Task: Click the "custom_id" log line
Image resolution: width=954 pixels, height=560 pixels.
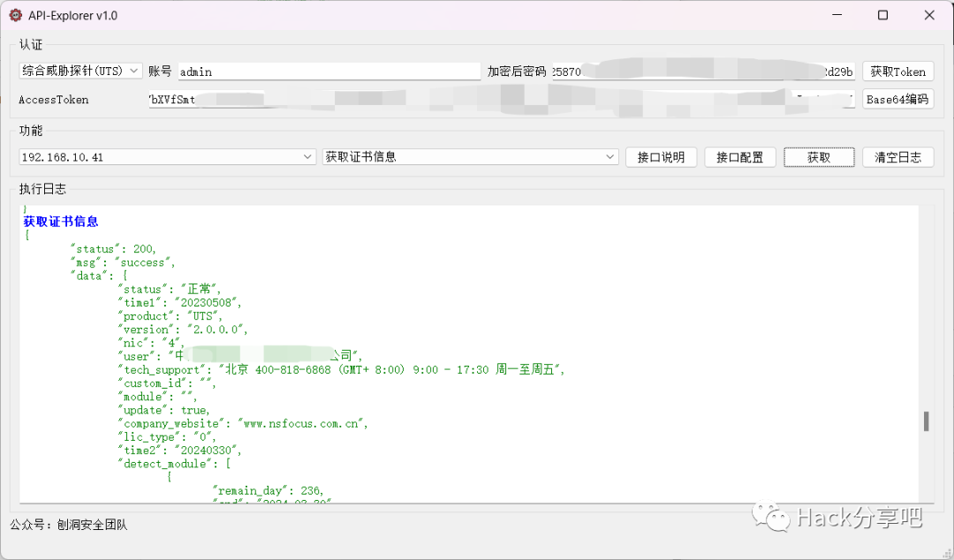Action: pyautogui.click(x=167, y=382)
